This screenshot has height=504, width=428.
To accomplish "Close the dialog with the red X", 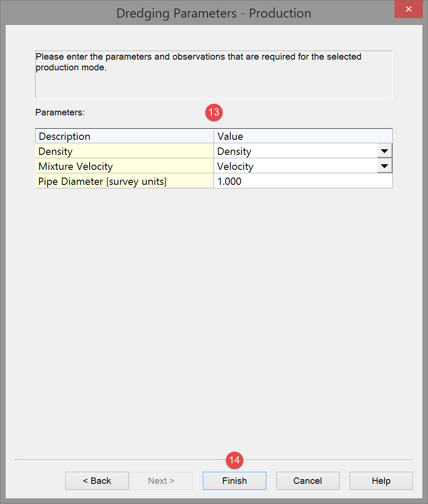I will pyautogui.click(x=408, y=9).
